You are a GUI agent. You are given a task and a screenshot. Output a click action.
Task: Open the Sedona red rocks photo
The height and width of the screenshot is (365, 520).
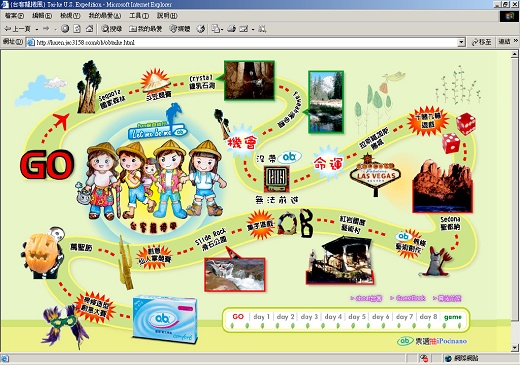443,187
